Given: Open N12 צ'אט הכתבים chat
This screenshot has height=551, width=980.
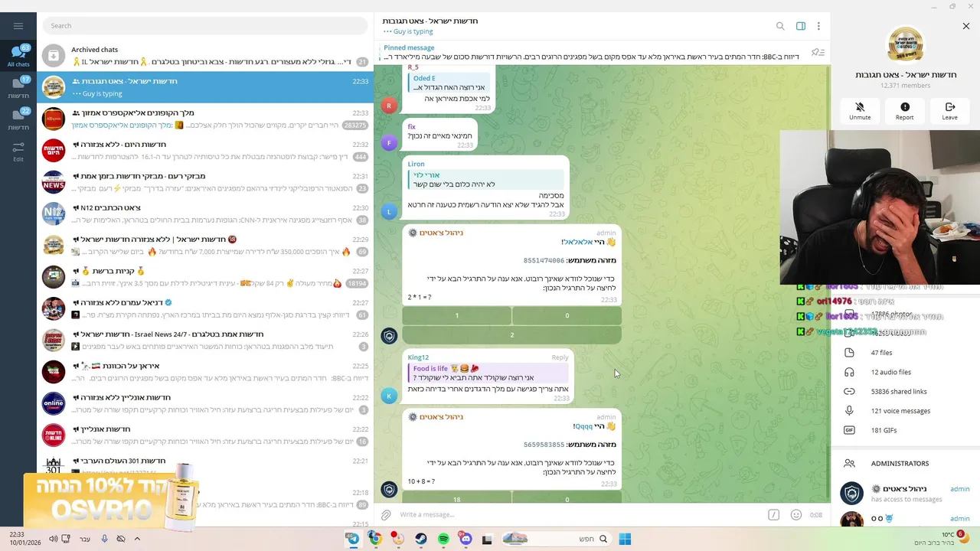Looking at the screenshot, I should 205,214.
